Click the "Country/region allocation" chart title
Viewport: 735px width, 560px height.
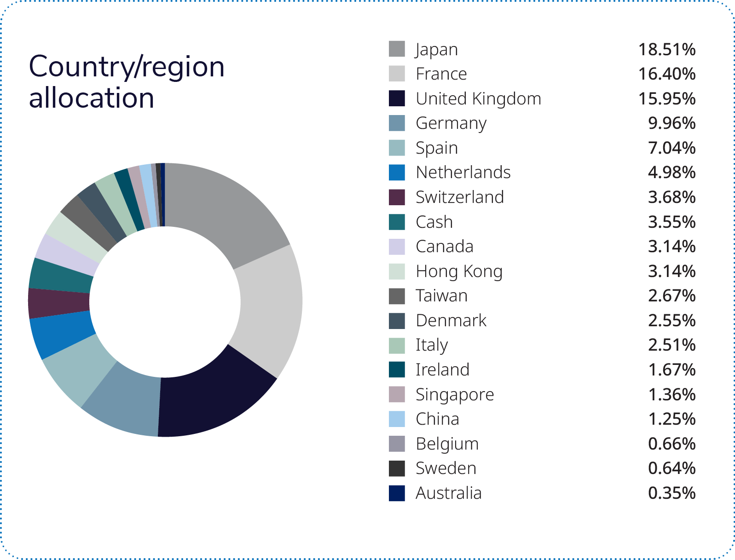pos(127,82)
